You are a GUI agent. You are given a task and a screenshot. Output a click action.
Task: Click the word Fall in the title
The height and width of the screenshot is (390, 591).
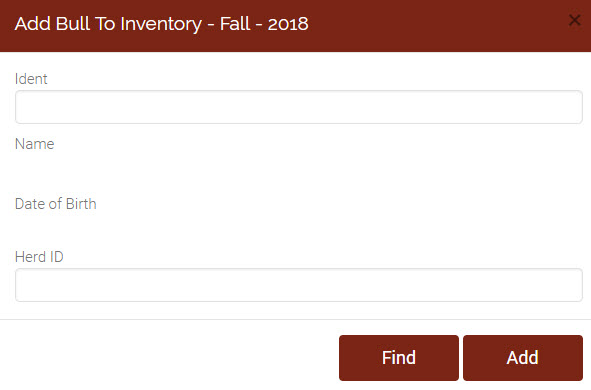coord(235,24)
